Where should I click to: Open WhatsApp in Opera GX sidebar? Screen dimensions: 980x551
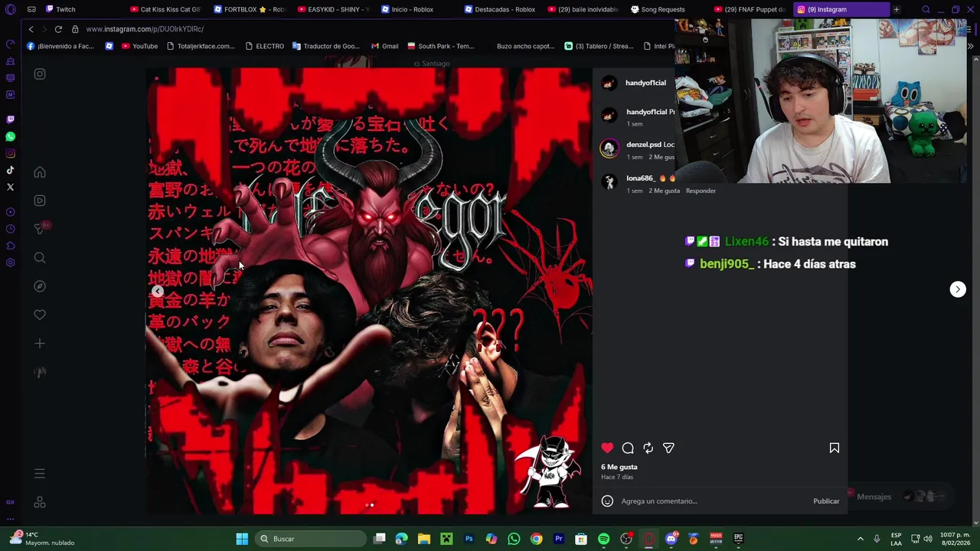(10, 137)
